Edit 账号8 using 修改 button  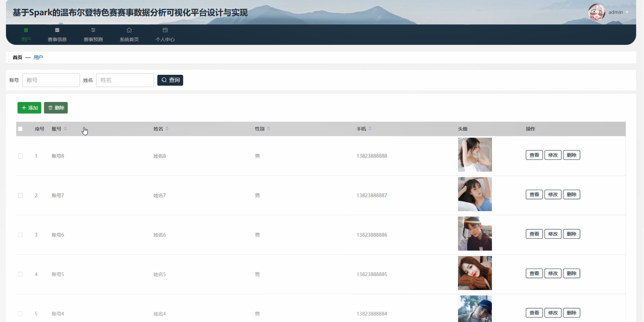pos(553,155)
